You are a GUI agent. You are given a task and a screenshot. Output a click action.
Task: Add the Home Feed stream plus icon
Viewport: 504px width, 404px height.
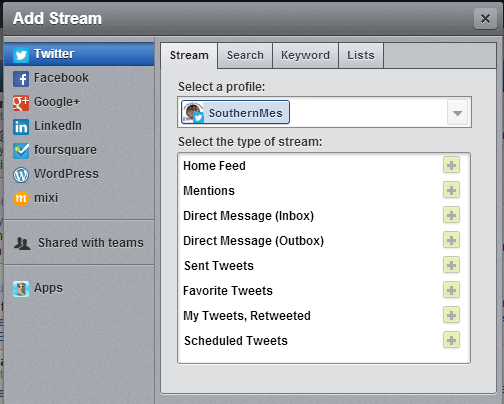pyautogui.click(x=451, y=165)
